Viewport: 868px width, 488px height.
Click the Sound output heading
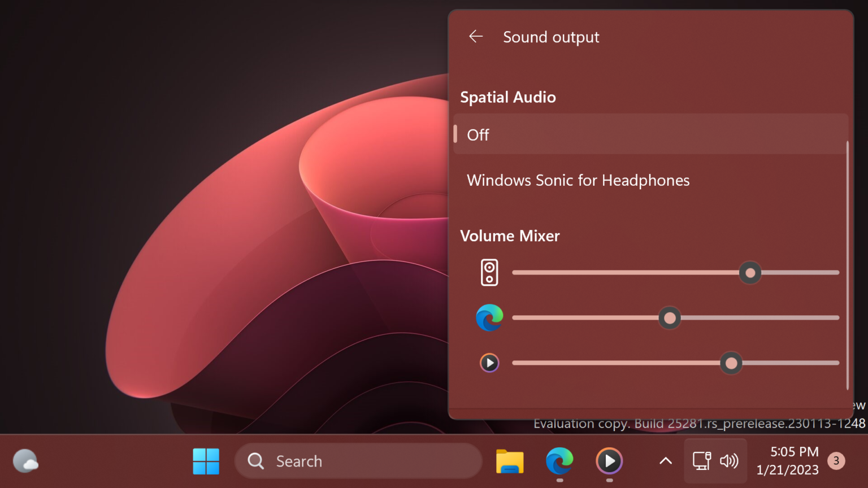click(x=551, y=37)
